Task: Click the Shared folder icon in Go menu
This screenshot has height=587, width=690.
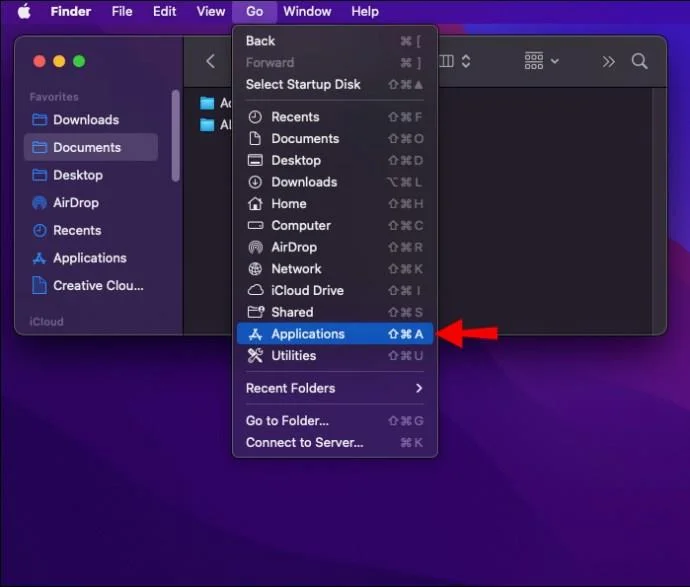Action: [256, 312]
